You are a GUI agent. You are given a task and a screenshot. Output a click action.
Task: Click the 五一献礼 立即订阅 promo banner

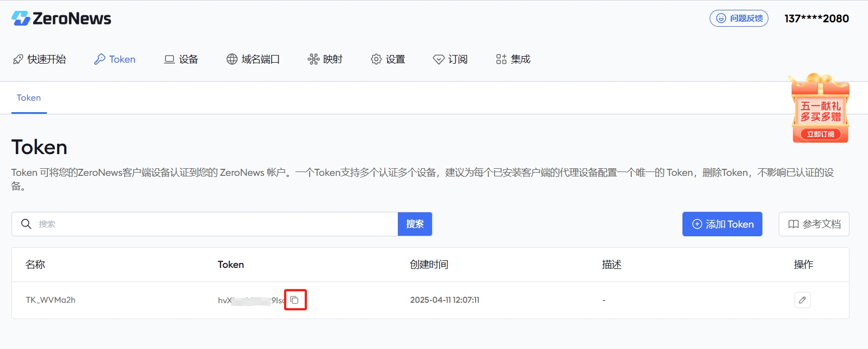coord(820,108)
